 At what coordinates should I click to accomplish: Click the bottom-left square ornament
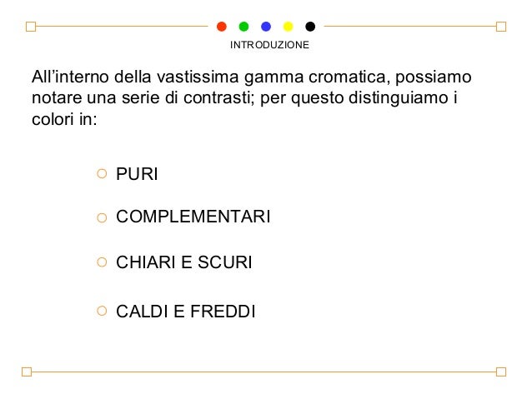[x=27, y=372]
